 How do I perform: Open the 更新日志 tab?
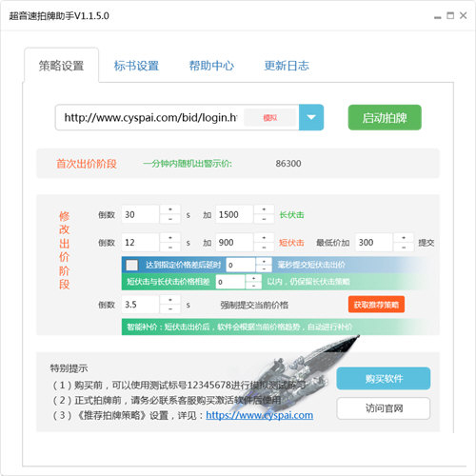point(287,66)
